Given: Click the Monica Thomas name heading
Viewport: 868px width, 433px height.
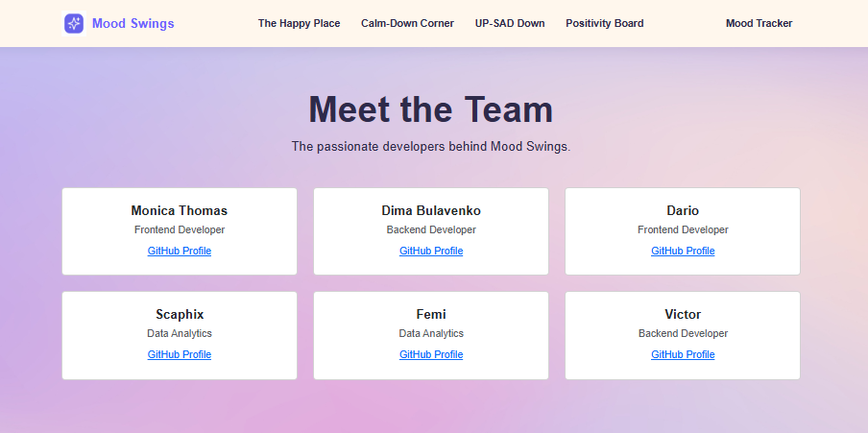Looking at the screenshot, I should pos(180,210).
